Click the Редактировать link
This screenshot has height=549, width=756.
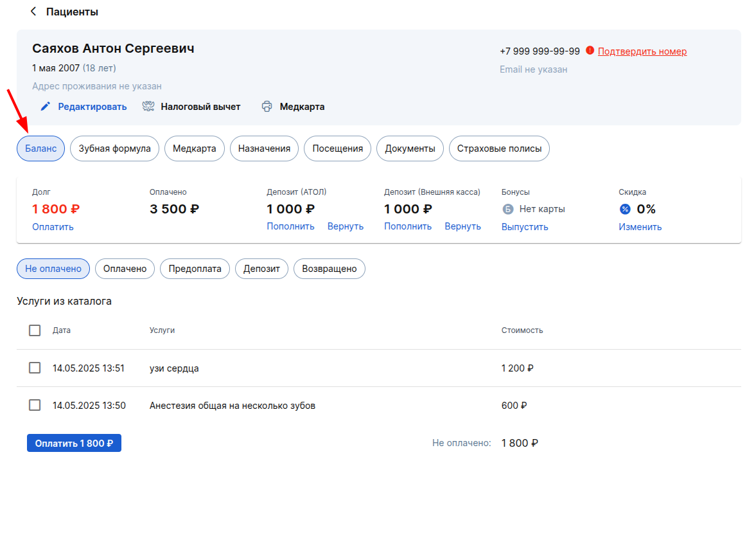click(x=92, y=107)
